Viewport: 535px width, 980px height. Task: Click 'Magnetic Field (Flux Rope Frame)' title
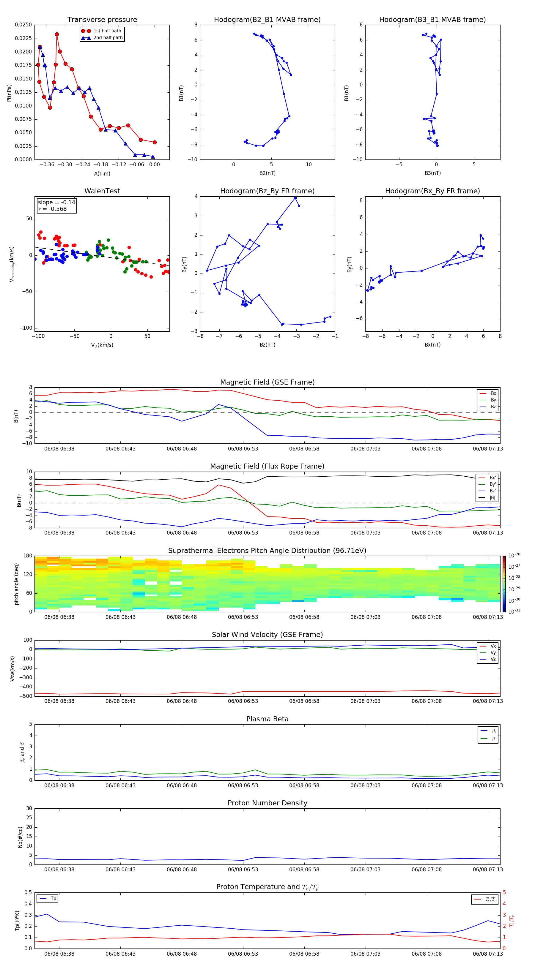click(267, 467)
